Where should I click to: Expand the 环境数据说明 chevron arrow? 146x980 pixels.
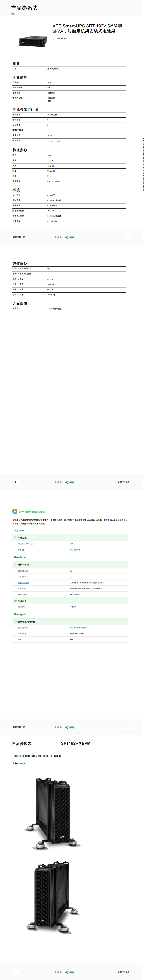(x=25, y=531)
